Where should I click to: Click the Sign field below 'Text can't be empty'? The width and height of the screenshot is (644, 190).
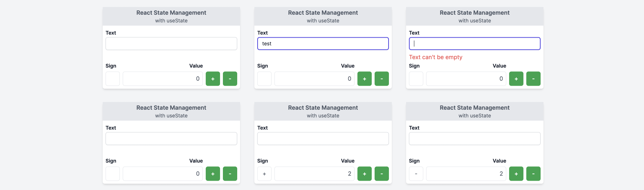[416, 79]
